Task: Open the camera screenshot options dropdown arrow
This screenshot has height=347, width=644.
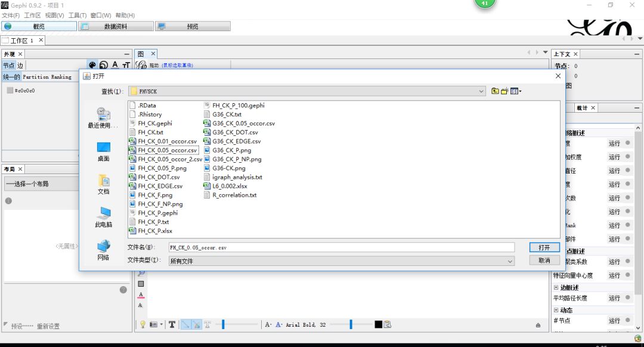Action: [x=162, y=324]
